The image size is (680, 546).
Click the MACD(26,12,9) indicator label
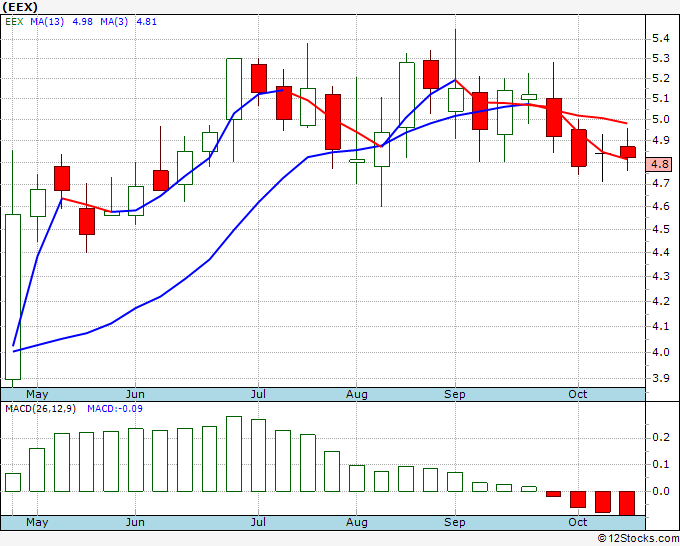(40, 409)
